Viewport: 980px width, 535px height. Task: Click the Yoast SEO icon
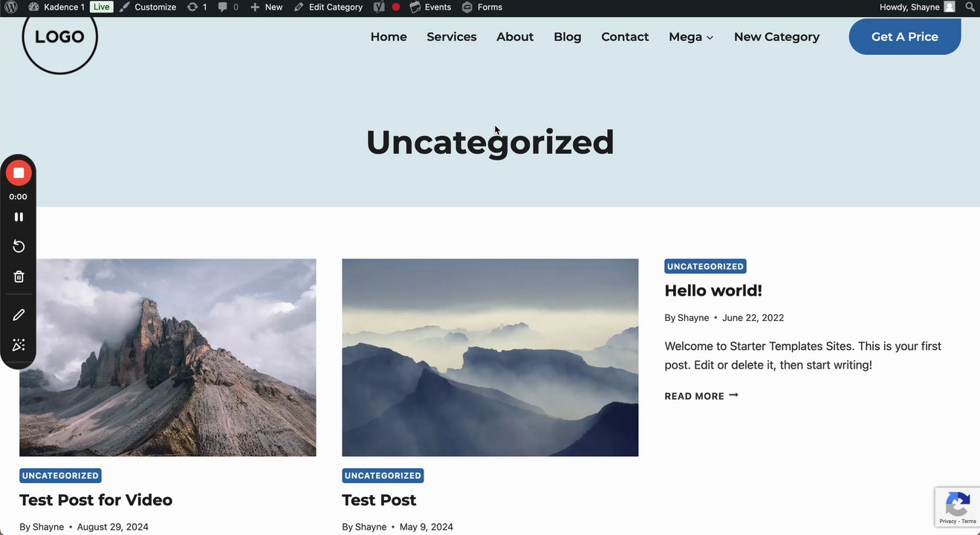(x=379, y=7)
